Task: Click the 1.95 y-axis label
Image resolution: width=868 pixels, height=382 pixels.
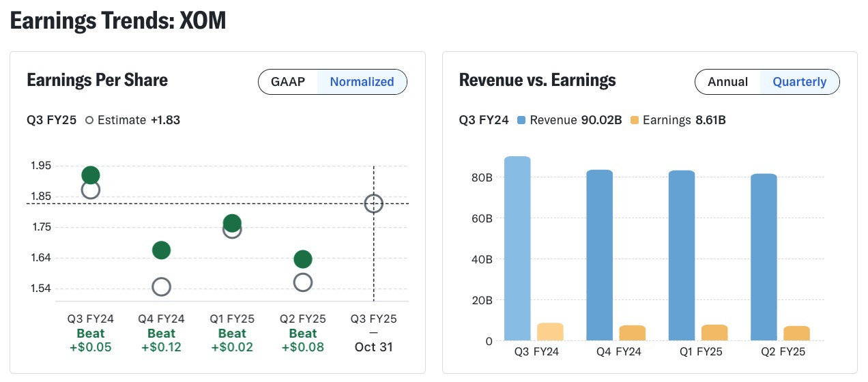Action: [x=41, y=166]
